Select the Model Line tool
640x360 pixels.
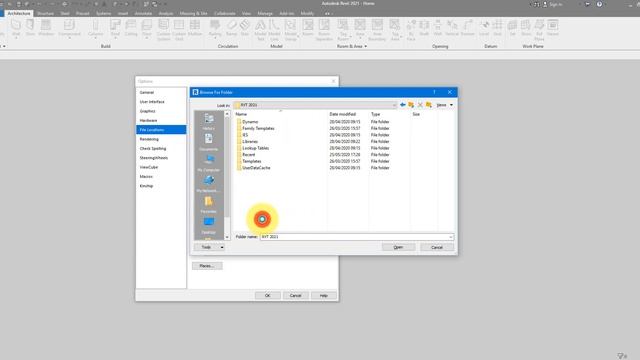[x=274, y=29]
